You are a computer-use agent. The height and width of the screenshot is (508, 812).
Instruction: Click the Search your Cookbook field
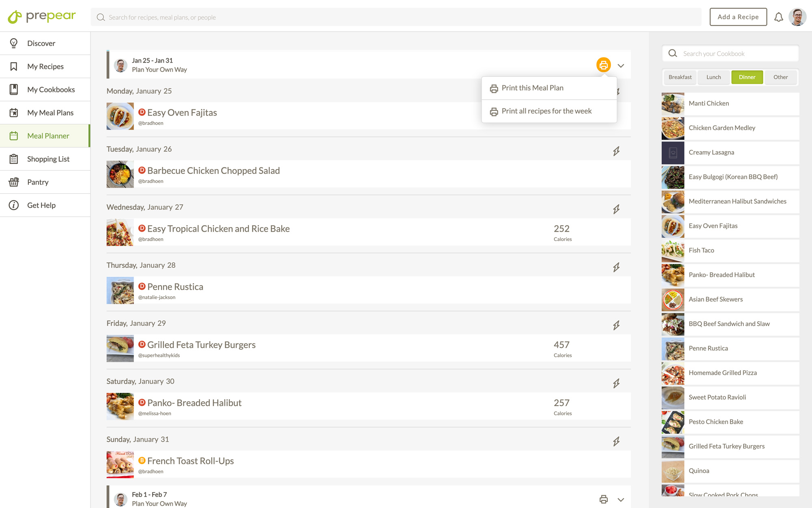coord(735,54)
